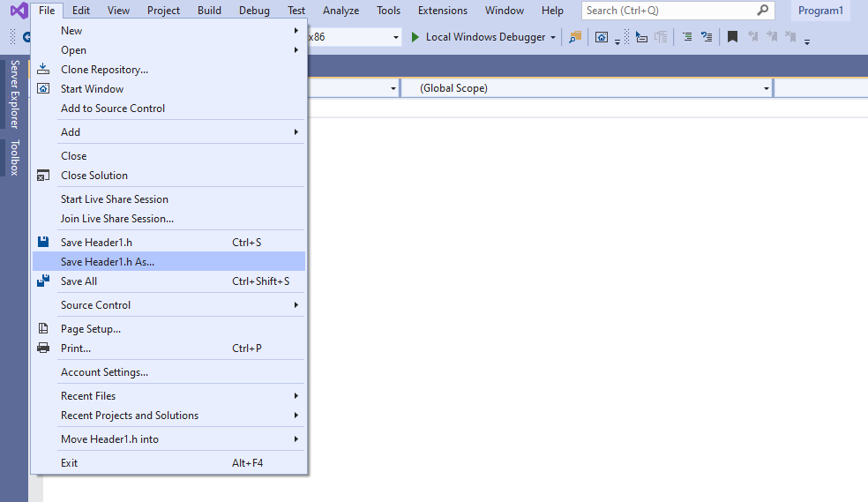The image size is (868, 502).
Task: Expand the Local Windows Debugger dropdown arrow
Action: [552, 38]
